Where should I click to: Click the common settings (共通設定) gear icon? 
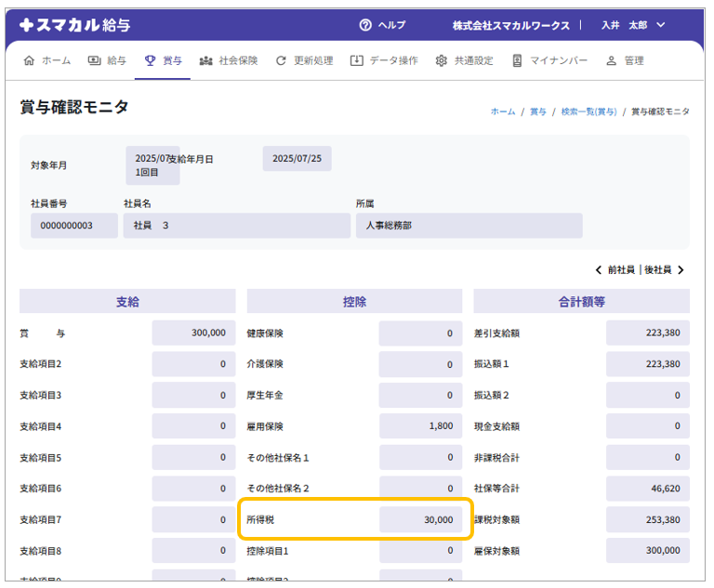point(442,60)
